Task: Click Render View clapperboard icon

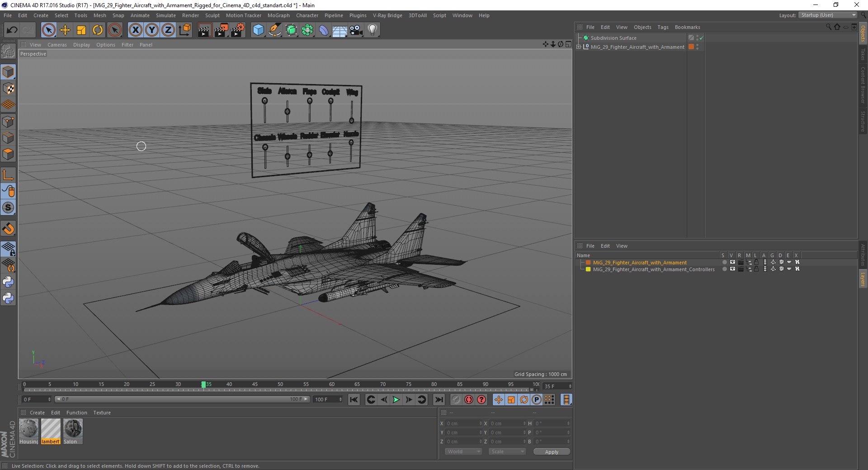Action: [x=204, y=30]
